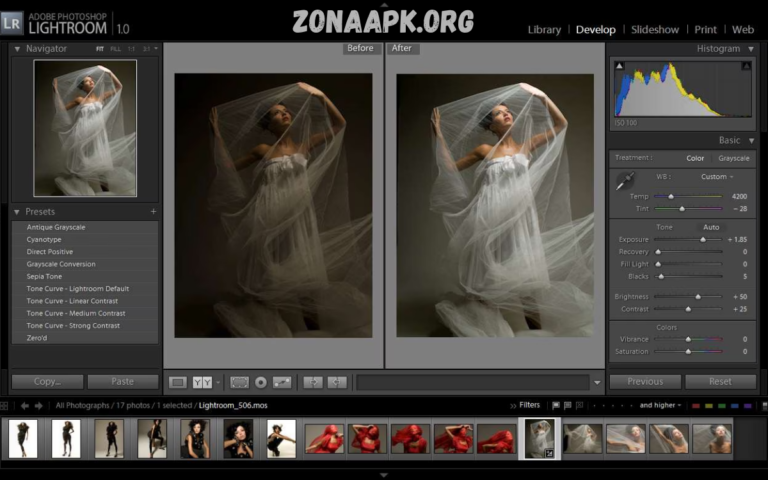Adjust the Temp slider handle
The height and width of the screenshot is (480, 768).
671,196
